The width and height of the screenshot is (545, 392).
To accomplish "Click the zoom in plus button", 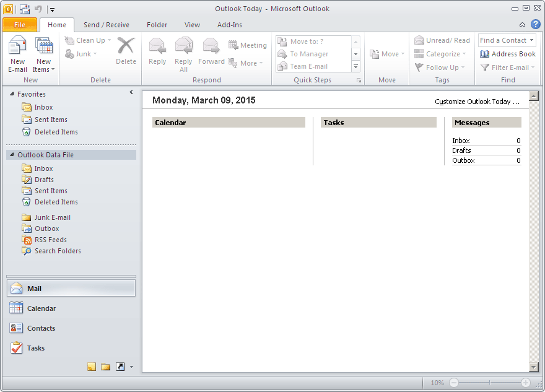I will click(x=526, y=383).
